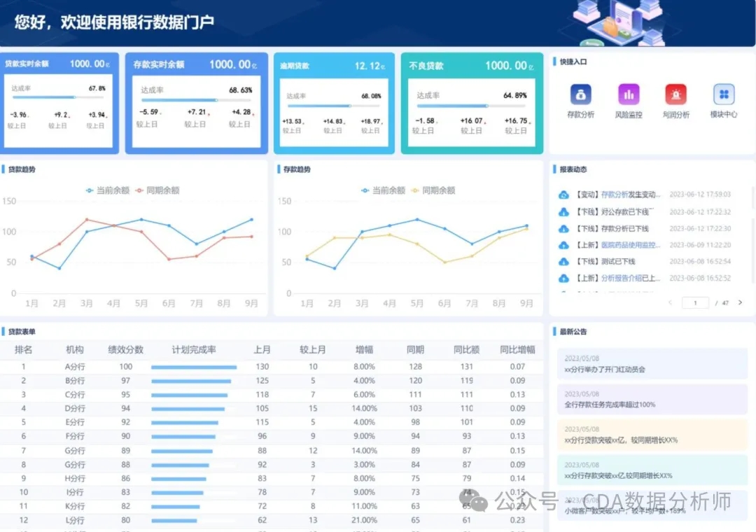Toggle 当前余额 legend in 贷款趋势 chart
The height and width of the screenshot is (532, 756).
[107, 190]
